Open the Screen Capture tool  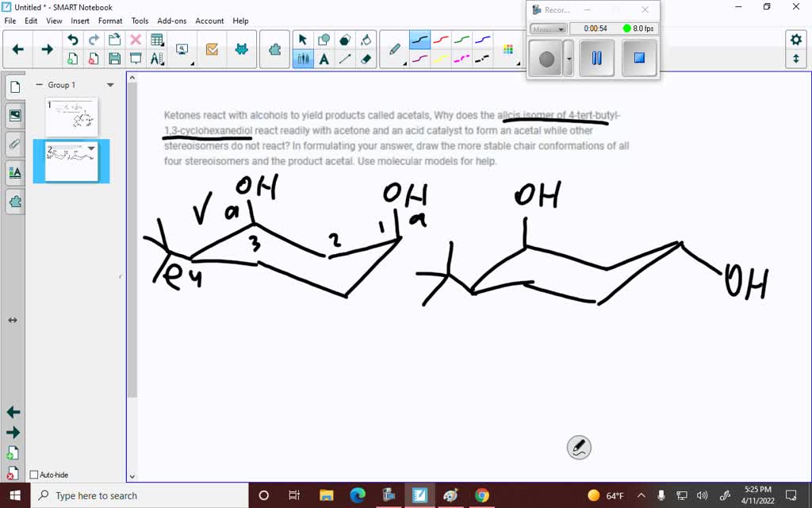pos(182,48)
